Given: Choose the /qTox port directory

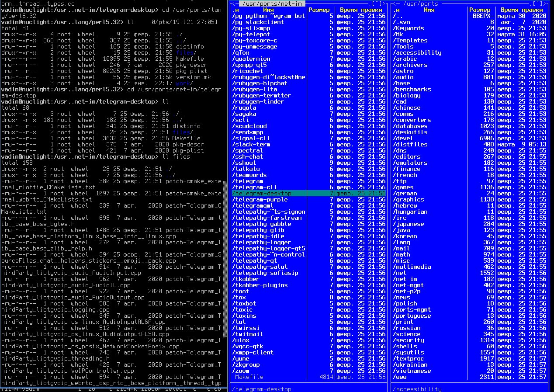Looking at the screenshot, I should 309,52.
